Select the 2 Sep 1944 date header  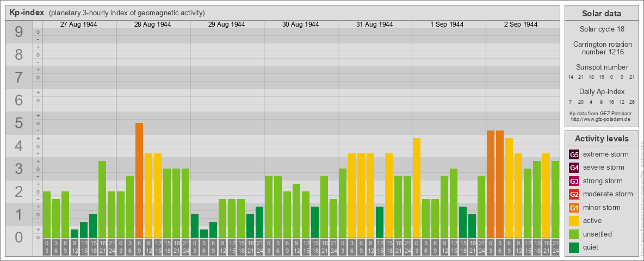[521, 24]
